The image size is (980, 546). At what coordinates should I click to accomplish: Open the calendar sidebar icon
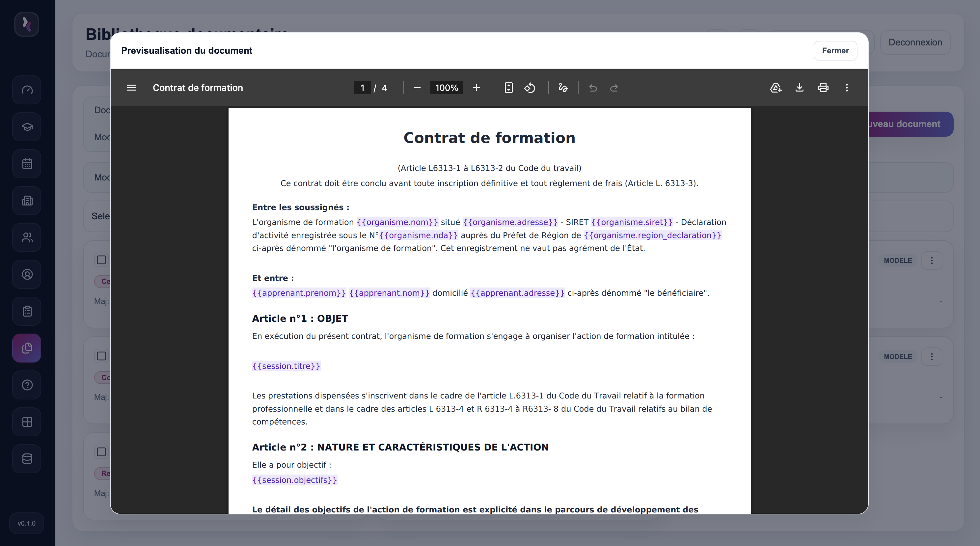click(27, 164)
